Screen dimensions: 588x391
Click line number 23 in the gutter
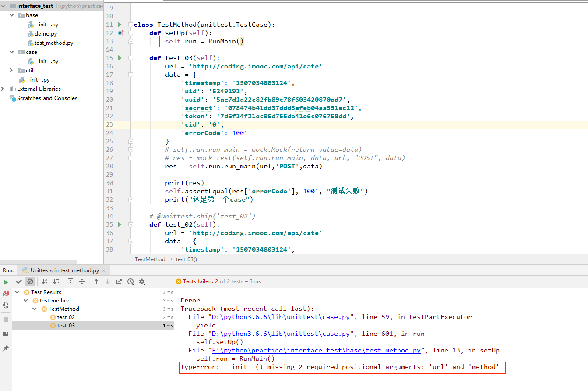(109, 125)
